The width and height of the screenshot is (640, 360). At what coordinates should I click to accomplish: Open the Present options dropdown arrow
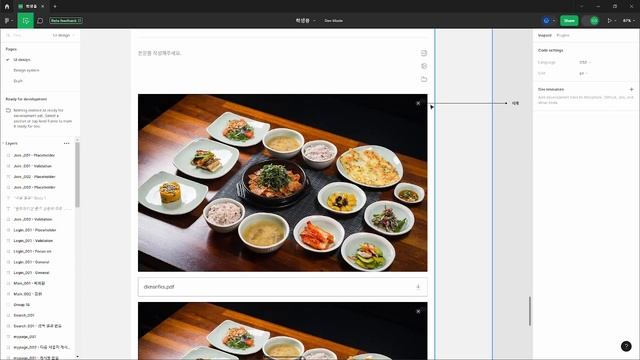coord(615,20)
